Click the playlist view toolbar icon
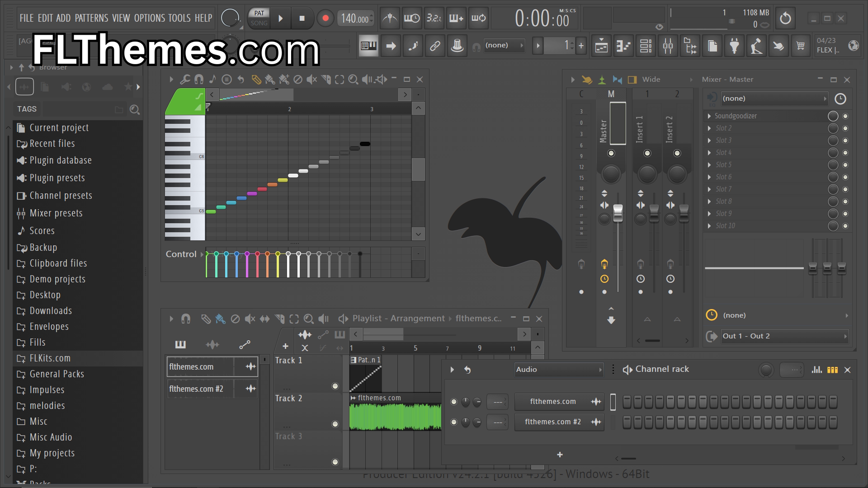Image resolution: width=868 pixels, height=488 pixels. pyautogui.click(x=601, y=46)
